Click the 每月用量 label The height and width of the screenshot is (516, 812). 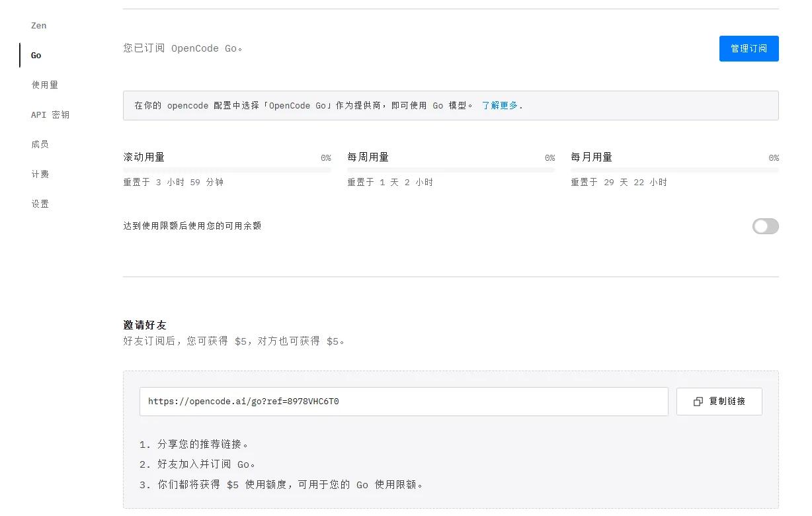point(591,157)
